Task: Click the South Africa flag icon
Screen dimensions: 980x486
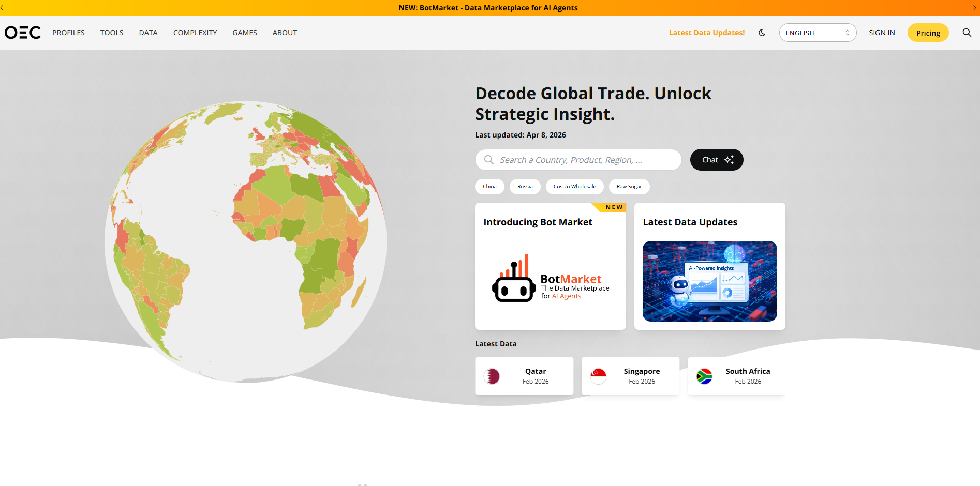Action: point(704,376)
